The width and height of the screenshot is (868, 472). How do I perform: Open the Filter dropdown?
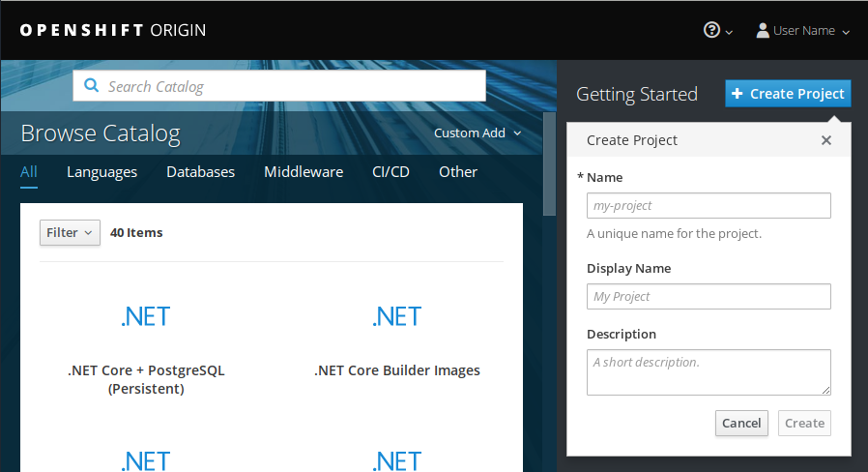tap(70, 233)
